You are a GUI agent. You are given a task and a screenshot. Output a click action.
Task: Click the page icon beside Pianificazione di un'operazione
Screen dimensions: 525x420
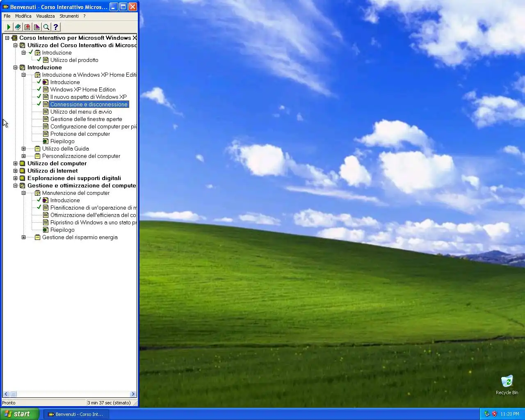tap(46, 208)
